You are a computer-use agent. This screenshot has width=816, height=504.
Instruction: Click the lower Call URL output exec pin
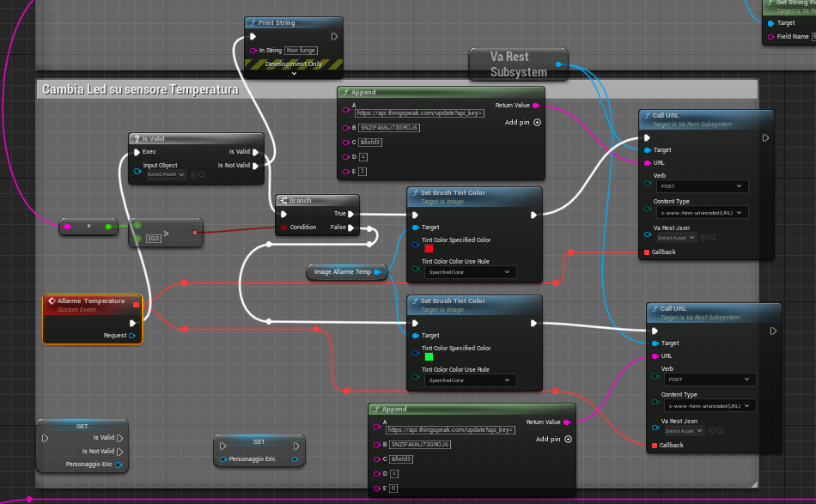773,331
